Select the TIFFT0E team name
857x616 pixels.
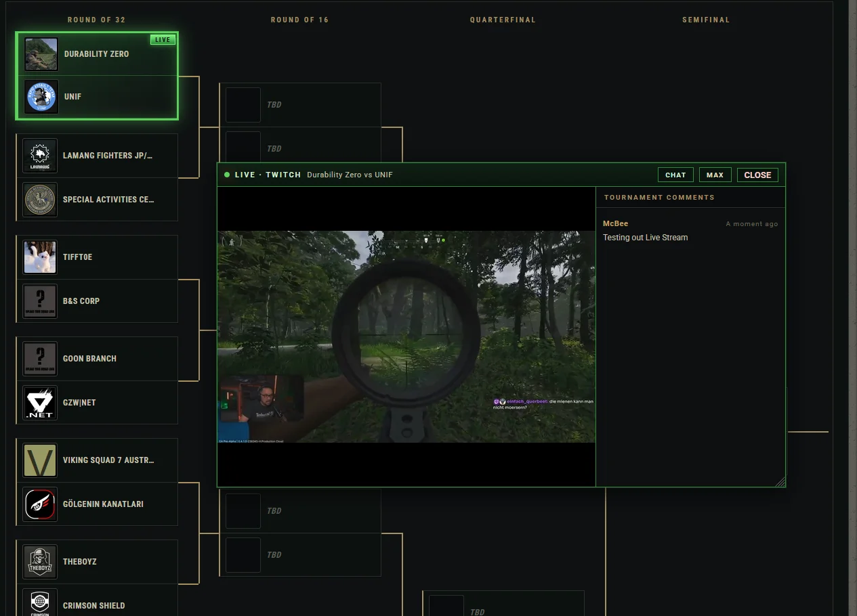click(x=77, y=257)
